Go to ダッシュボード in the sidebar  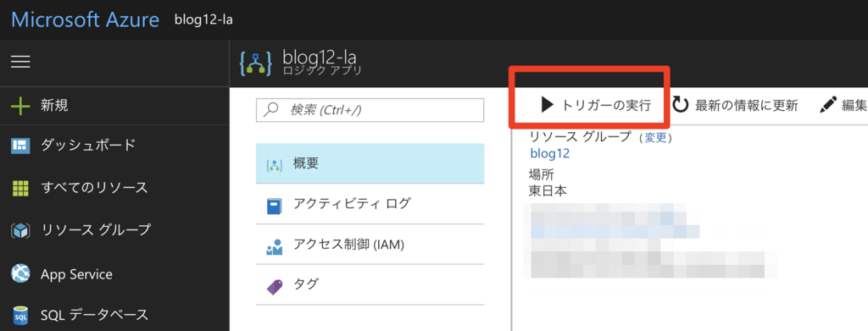pyautogui.click(x=114, y=146)
